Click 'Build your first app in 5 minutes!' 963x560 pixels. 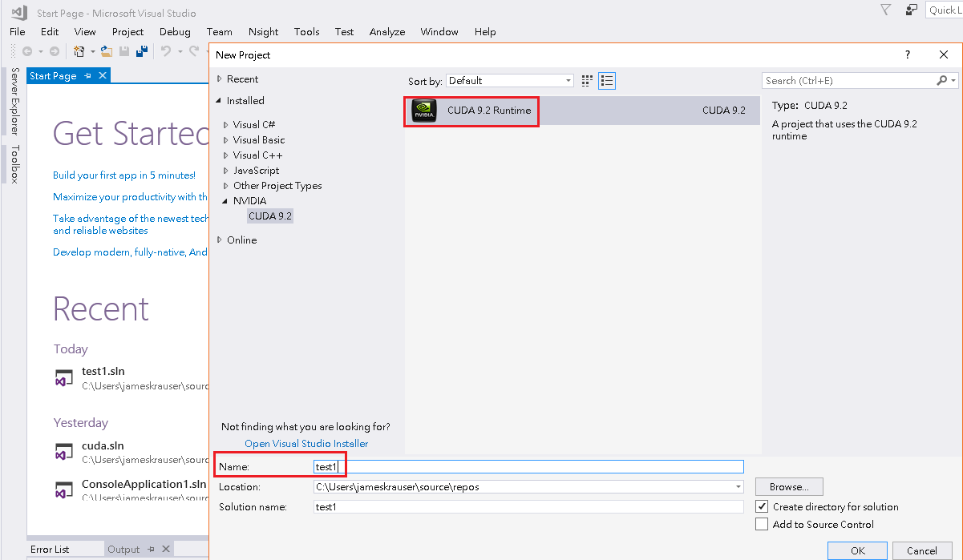coord(124,175)
